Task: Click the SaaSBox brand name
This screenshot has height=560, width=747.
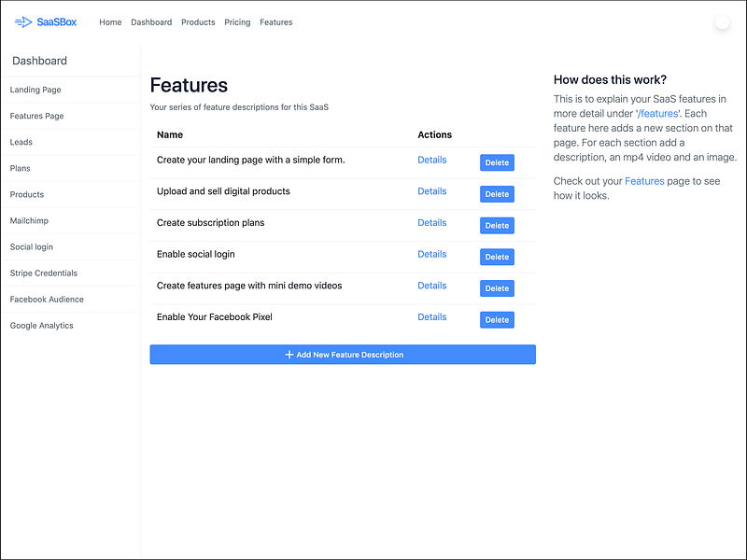Action: click(57, 21)
